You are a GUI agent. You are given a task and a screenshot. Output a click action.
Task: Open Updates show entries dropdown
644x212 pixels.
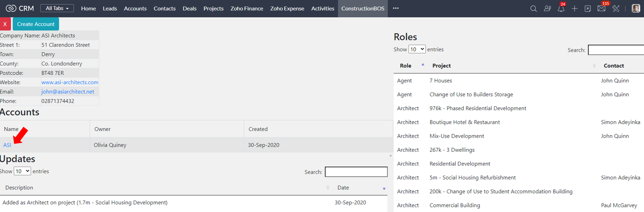[22, 171]
